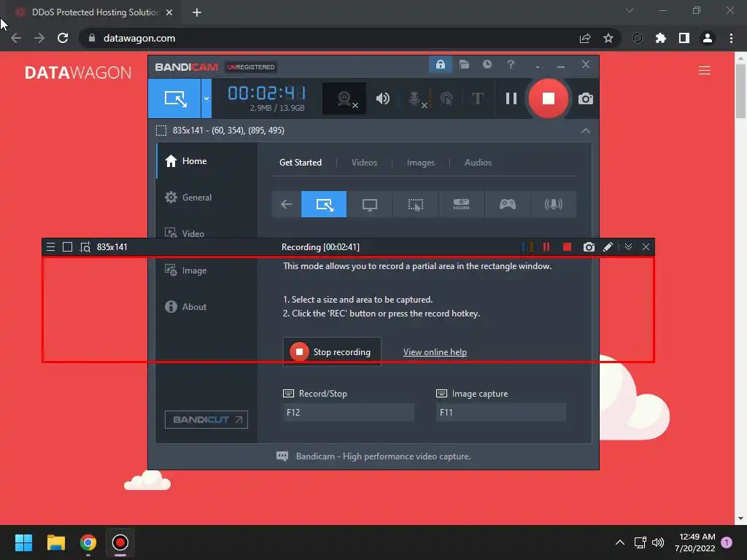Toggle mouse click effect icon

446,98
